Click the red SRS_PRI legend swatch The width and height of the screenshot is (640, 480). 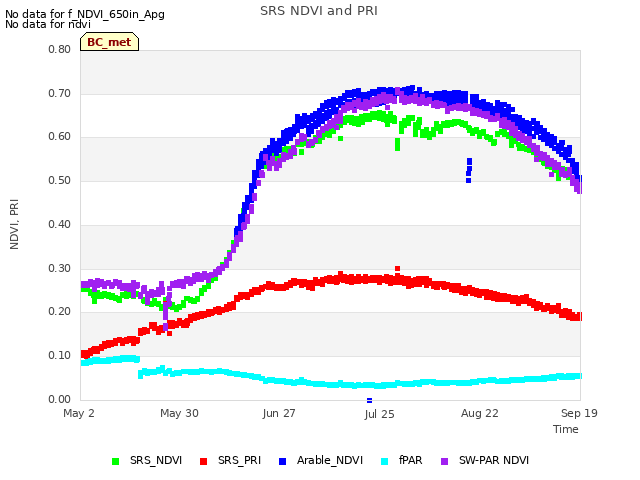tap(203, 462)
